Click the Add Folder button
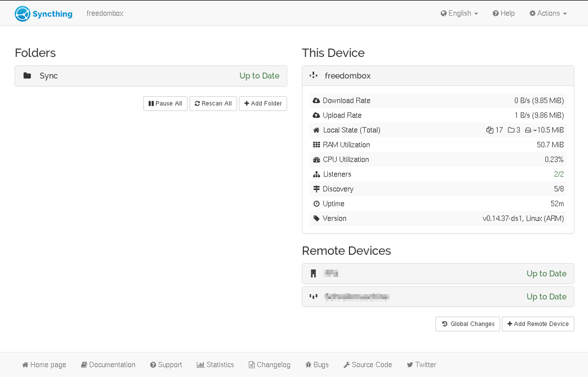This screenshot has height=377, width=588. (263, 103)
